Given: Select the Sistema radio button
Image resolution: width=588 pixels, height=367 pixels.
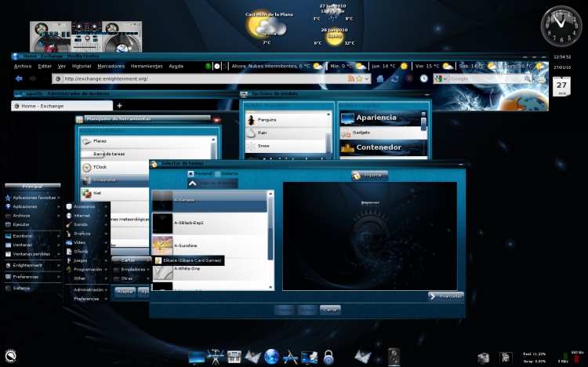Looking at the screenshot, I should (x=217, y=174).
